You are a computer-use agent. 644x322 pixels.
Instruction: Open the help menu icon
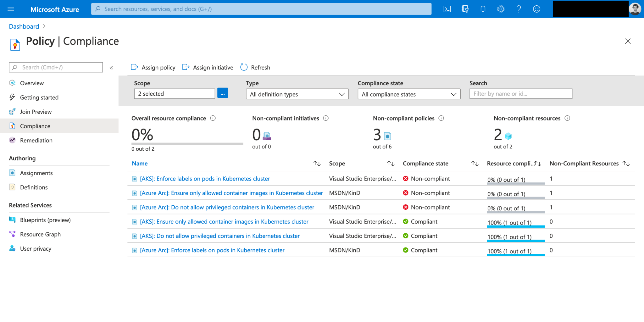(519, 9)
